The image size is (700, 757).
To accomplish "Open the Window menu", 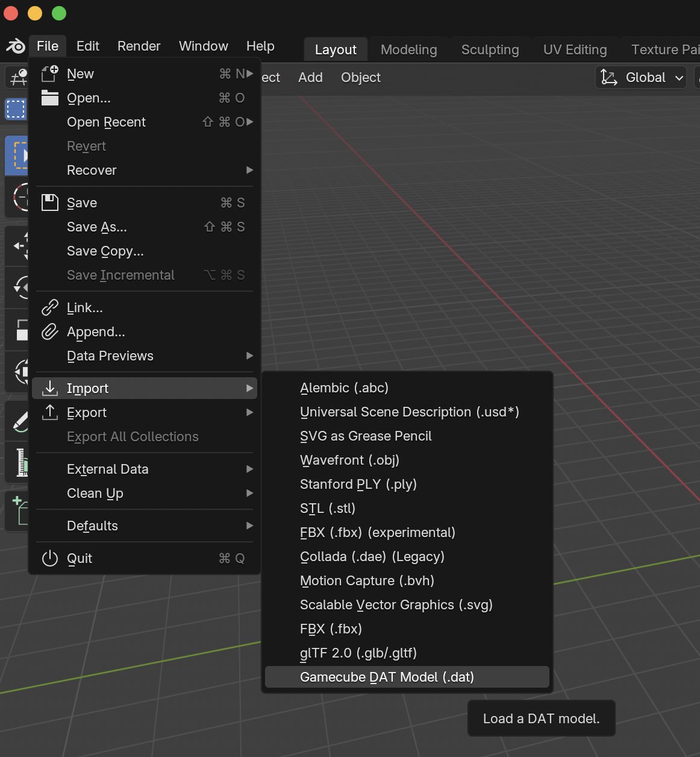I will 204,46.
